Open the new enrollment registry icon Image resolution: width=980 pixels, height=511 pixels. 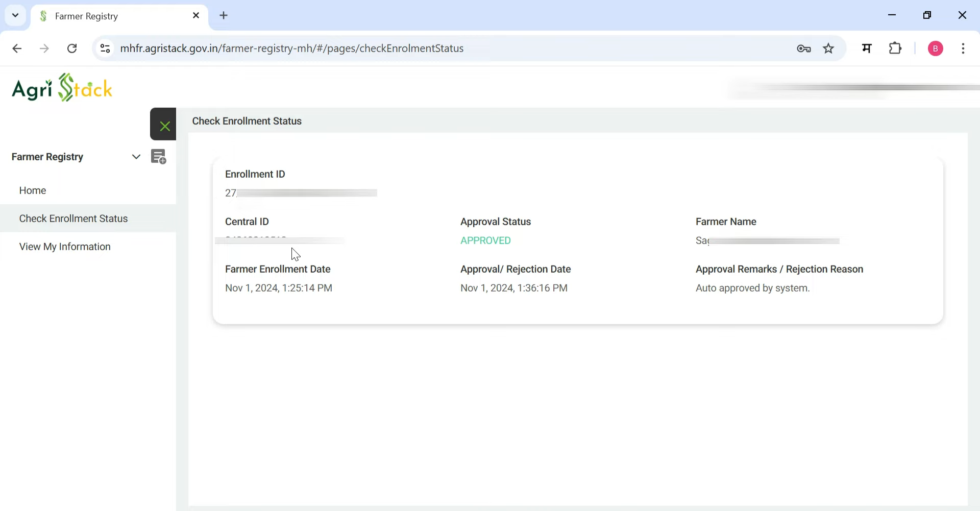159,157
